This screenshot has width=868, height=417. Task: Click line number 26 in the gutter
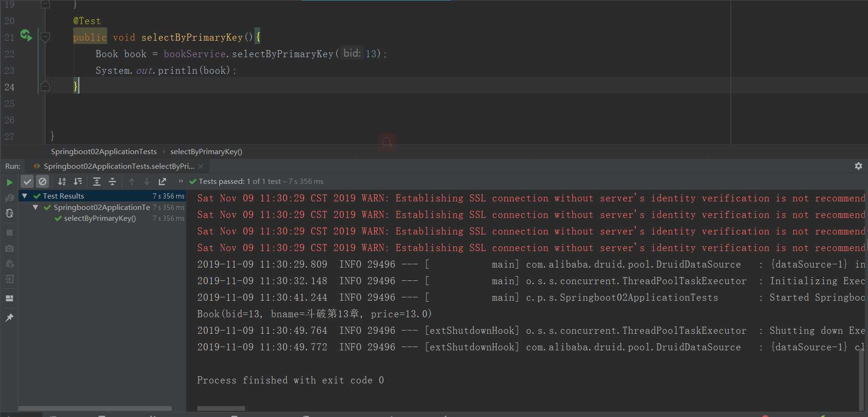coord(9,120)
